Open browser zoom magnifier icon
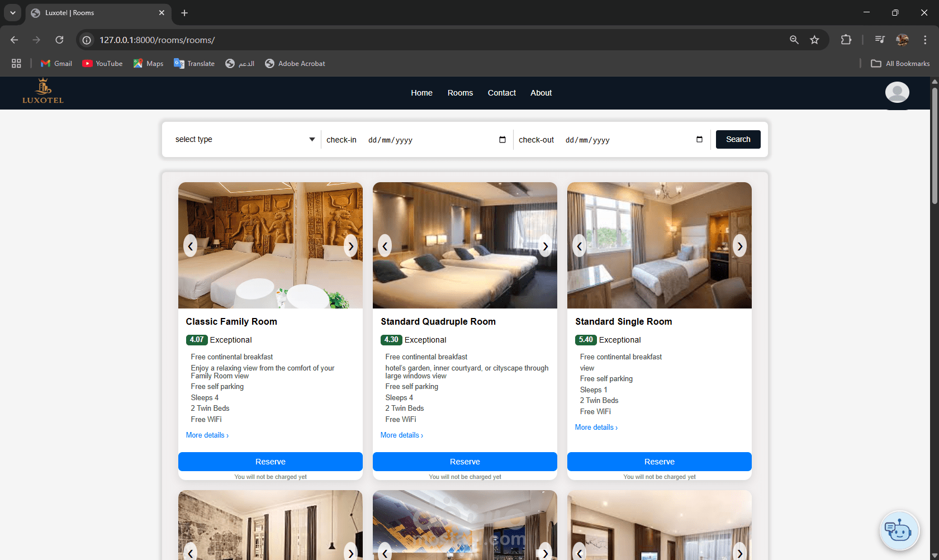This screenshot has height=560, width=939. point(794,40)
